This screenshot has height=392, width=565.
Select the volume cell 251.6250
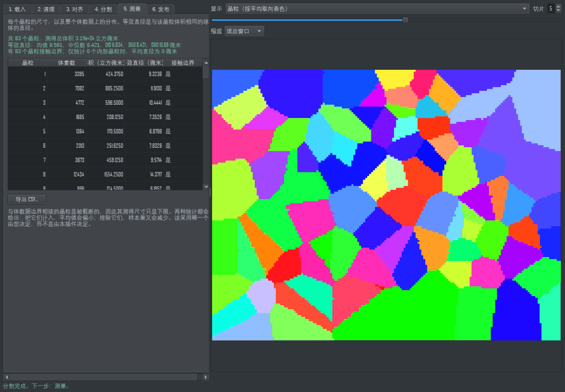(x=106, y=146)
